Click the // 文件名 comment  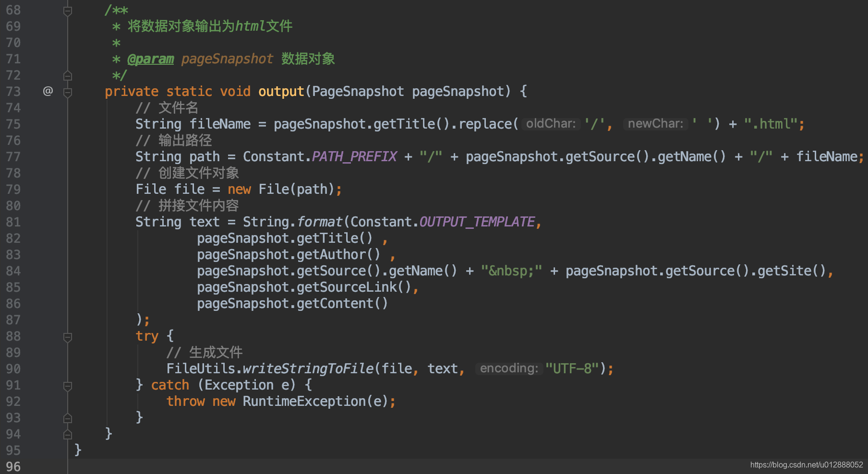167,108
